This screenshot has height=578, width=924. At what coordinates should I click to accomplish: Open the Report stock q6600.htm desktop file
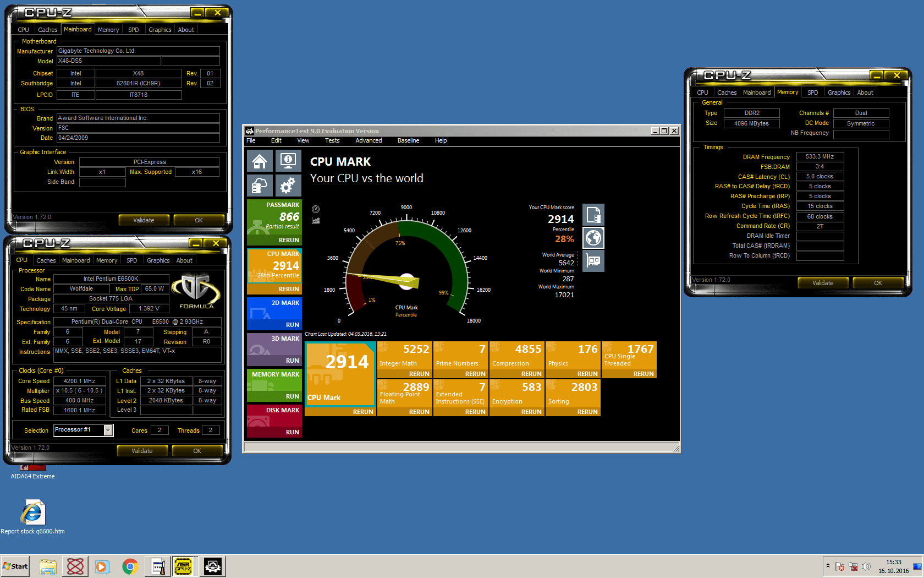(32, 517)
